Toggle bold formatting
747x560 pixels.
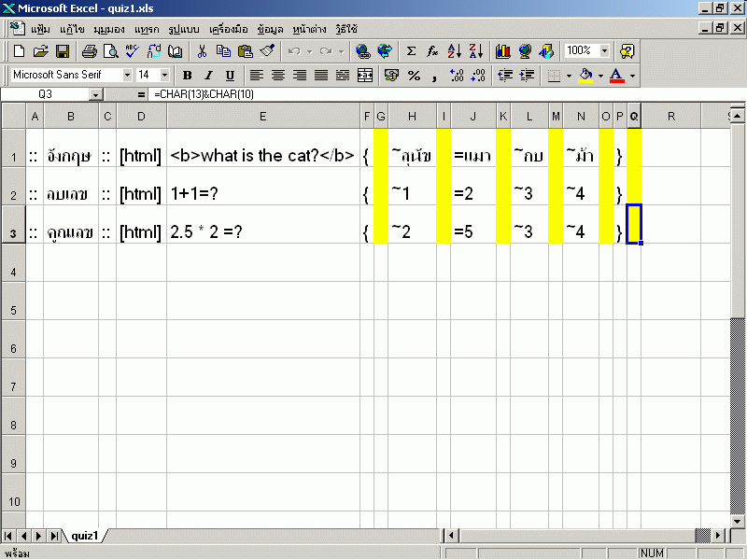187,75
